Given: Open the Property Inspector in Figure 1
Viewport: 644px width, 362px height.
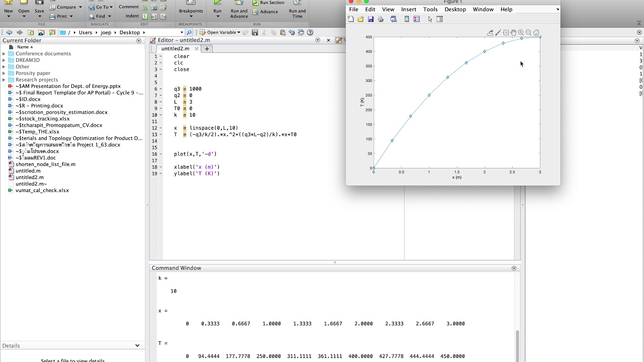Looking at the screenshot, I should (440, 19).
